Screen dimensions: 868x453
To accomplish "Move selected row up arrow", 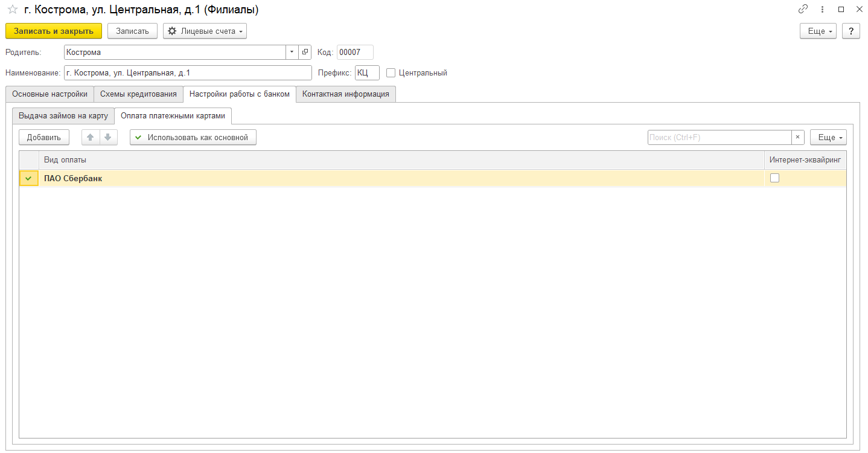I will tap(91, 137).
